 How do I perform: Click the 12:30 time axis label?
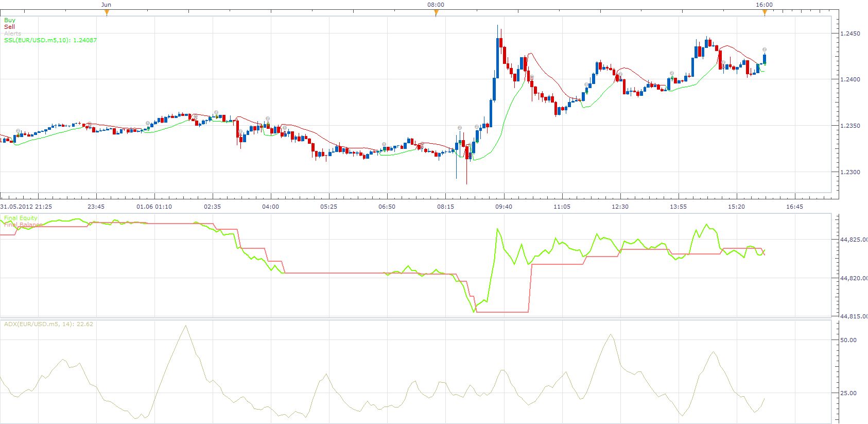620,207
